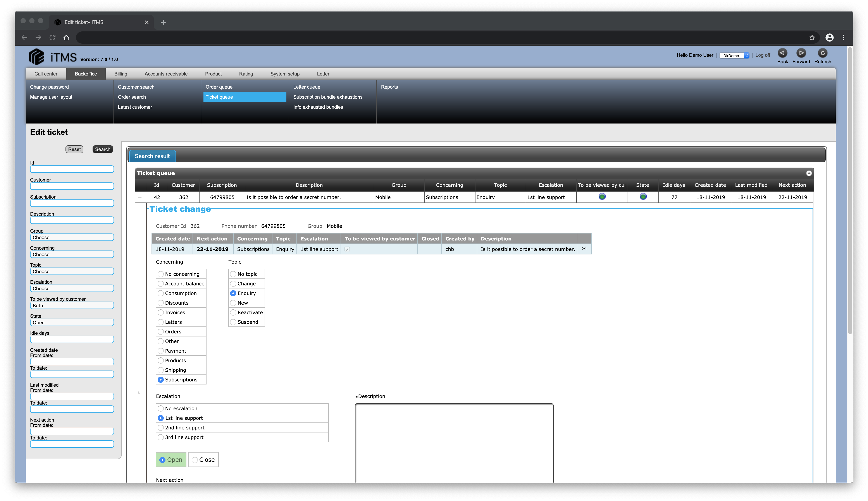The image size is (868, 501).
Task: Click the Refresh icon in iTMS header
Action: pyautogui.click(x=823, y=53)
